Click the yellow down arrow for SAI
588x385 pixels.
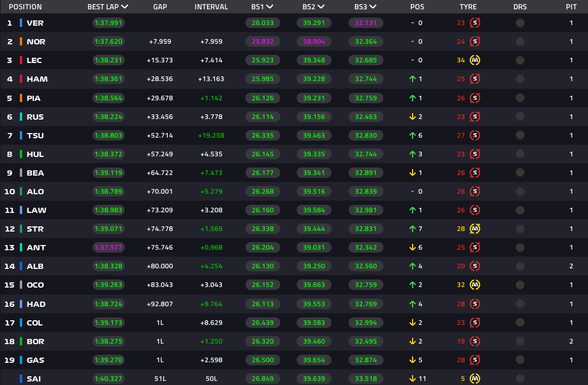[413, 379]
